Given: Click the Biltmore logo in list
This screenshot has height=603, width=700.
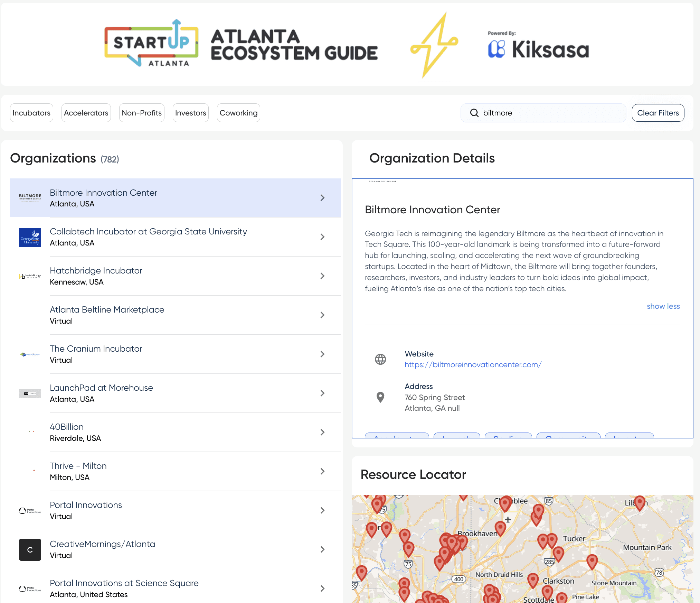Looking at the screenshot, I should pyautogui.click(x=30, y=198).
